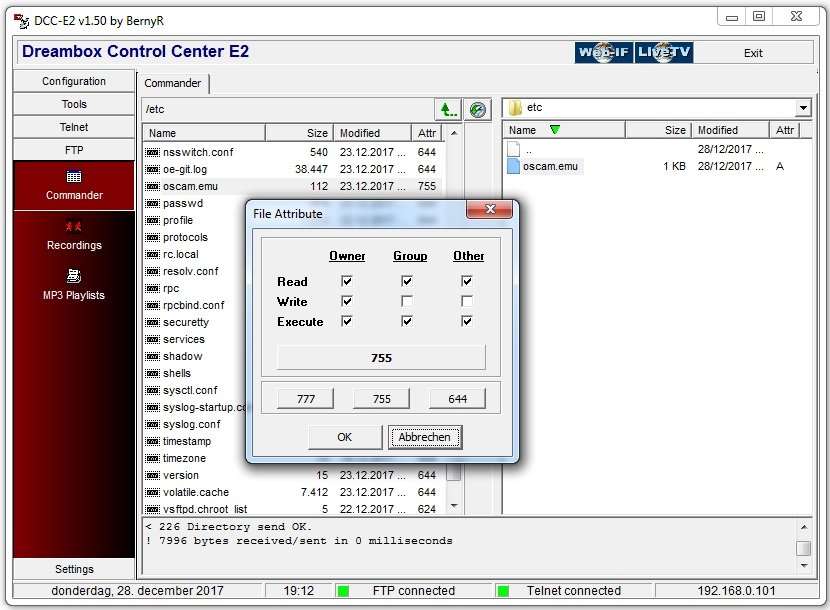Open the Web-IF icon in header
The image size is (830, 610).
604,52
